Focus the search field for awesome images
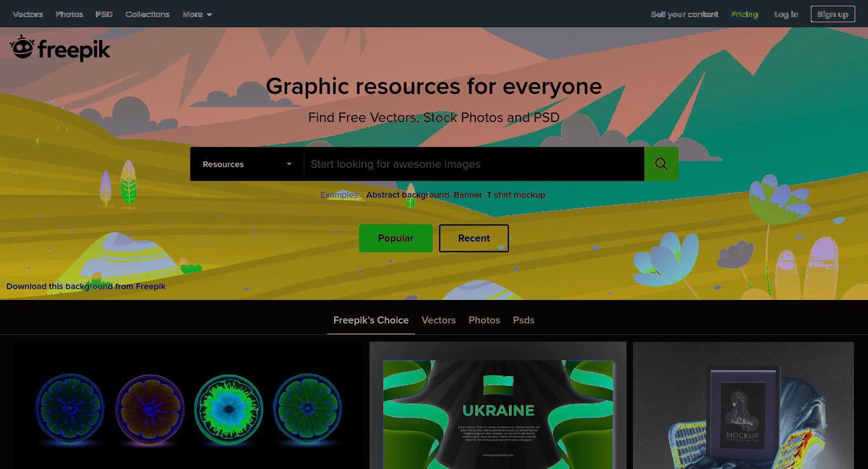 (x=474, y=164)
